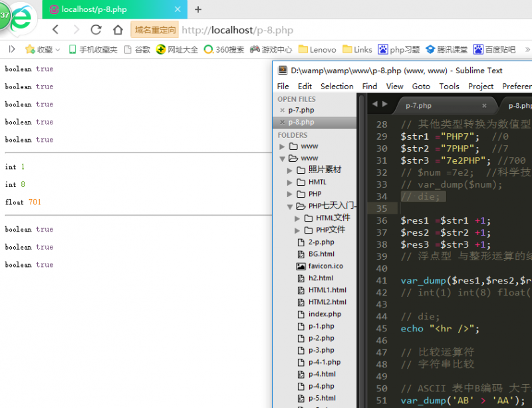Reload the localhost page

point(96,30)
